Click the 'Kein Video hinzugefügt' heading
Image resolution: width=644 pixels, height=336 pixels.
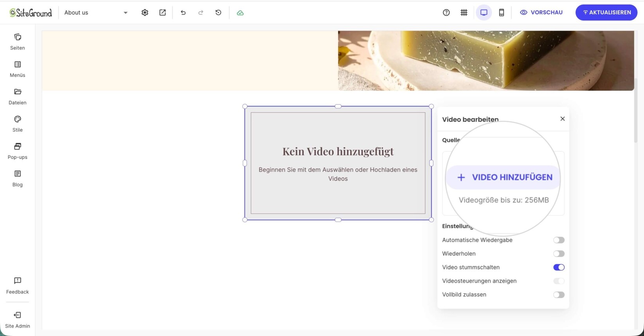(338, 151)
